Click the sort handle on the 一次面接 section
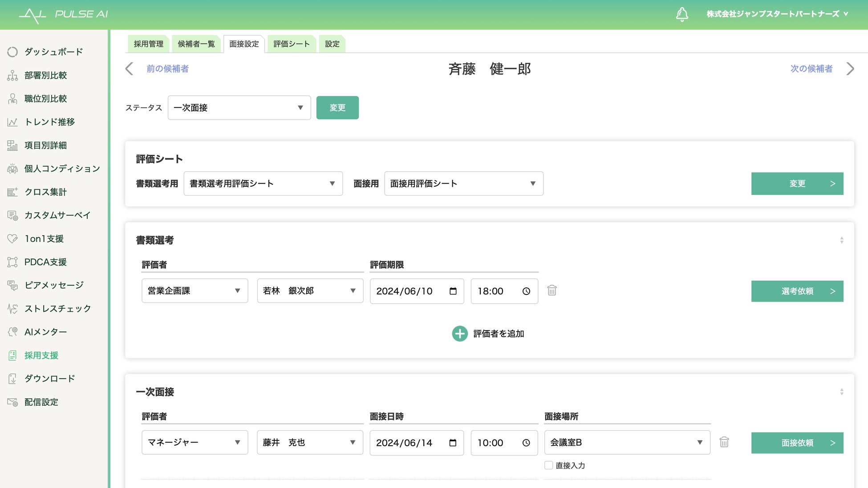Screen dimensions: 868x488 click(841, 392)
